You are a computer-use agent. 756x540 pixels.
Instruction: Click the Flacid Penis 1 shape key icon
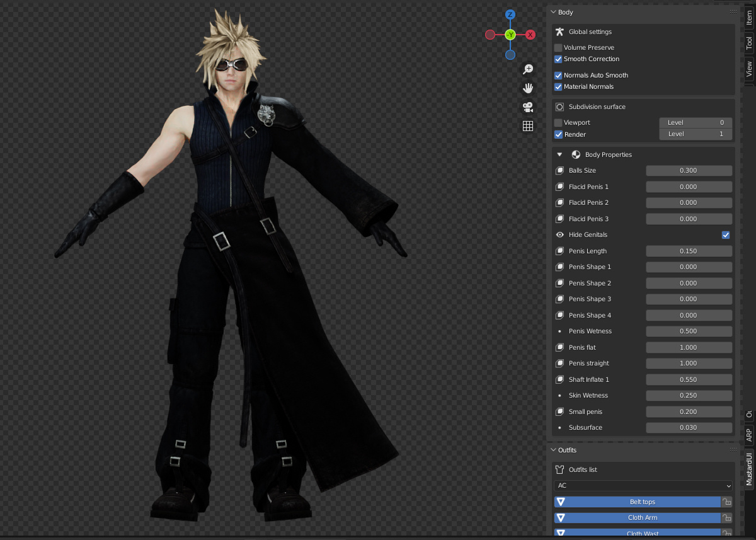coord(559,187)
